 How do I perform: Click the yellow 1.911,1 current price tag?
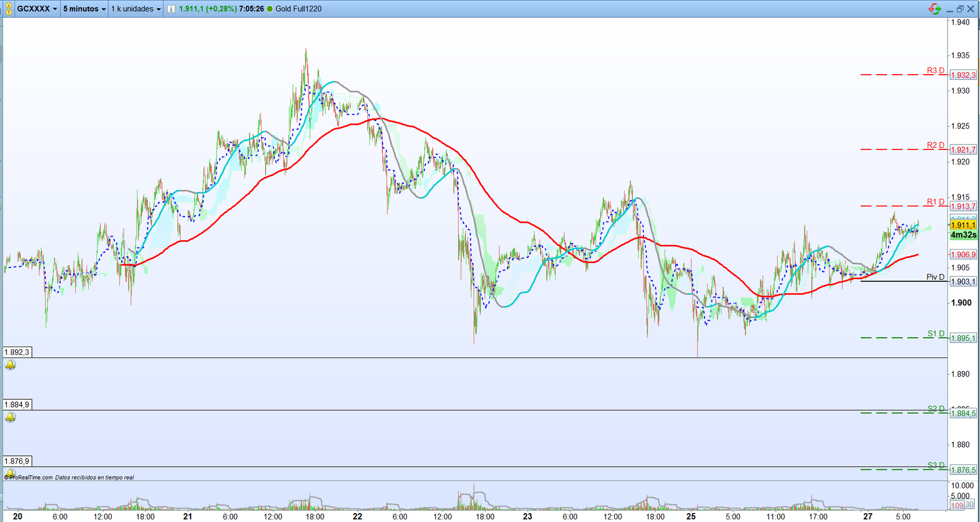click(963, 225)
